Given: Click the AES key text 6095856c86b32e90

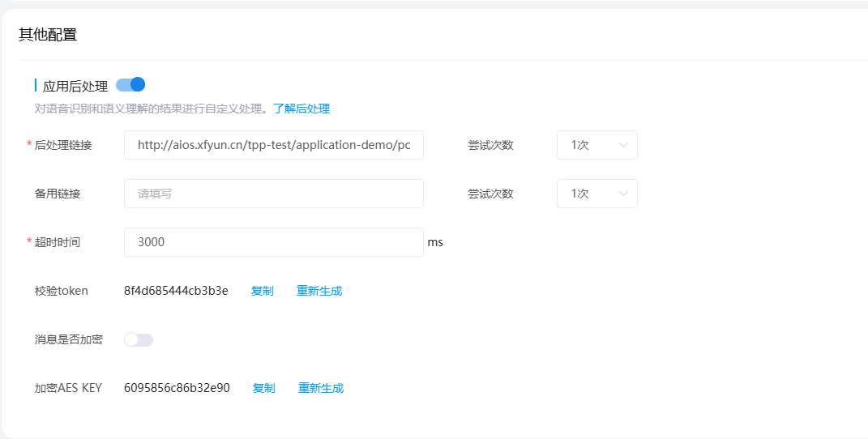Looking at the screenshot, I should [177, 388].
